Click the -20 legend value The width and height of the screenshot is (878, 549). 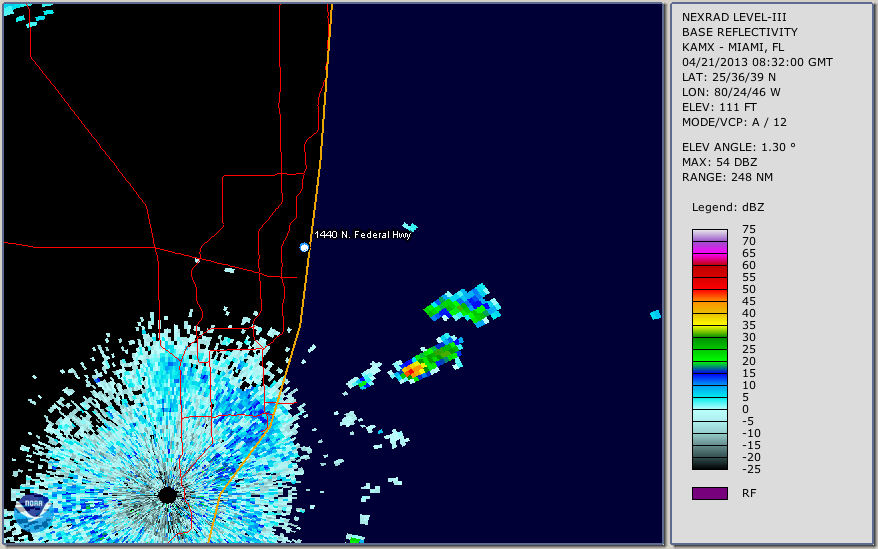[x=751, y=458]
